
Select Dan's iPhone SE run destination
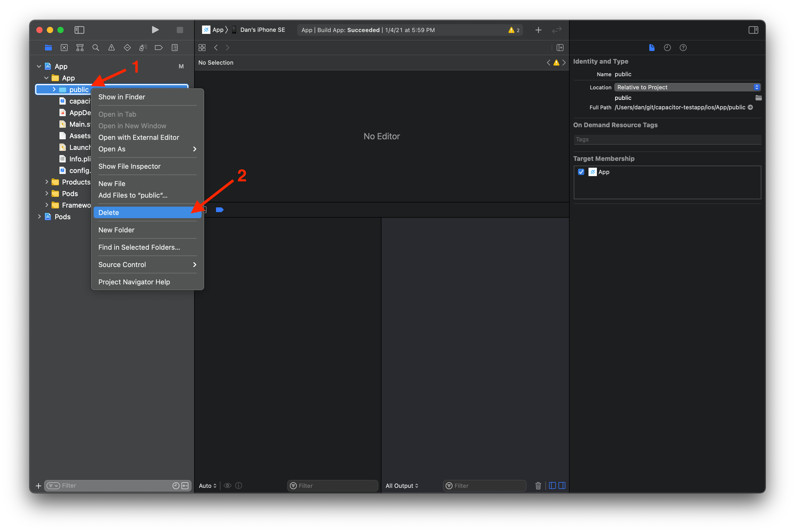[x=262, y=30]
